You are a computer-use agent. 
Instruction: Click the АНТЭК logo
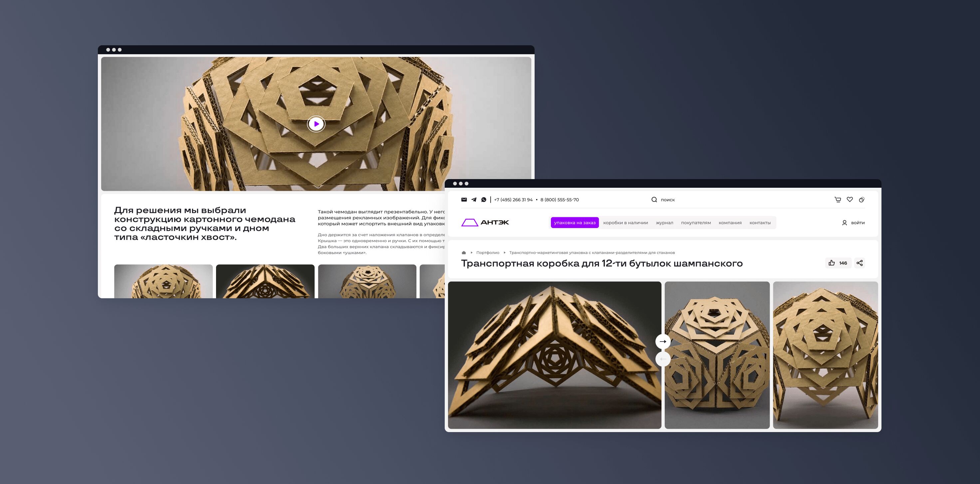(x=485, y=223)
